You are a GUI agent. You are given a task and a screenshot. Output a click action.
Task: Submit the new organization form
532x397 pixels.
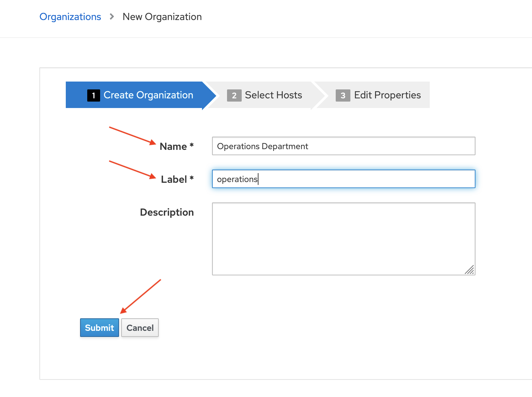(99, 328)
